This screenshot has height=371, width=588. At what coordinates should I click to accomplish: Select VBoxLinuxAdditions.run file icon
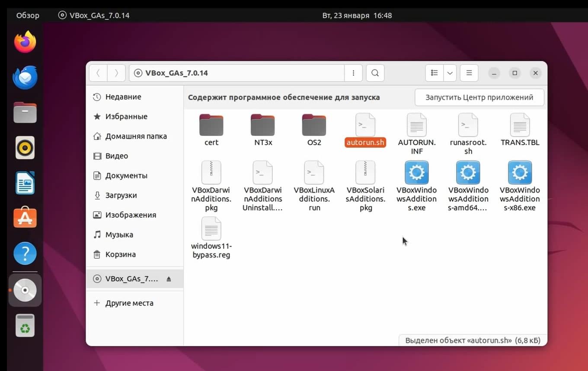tap(314, 173)
